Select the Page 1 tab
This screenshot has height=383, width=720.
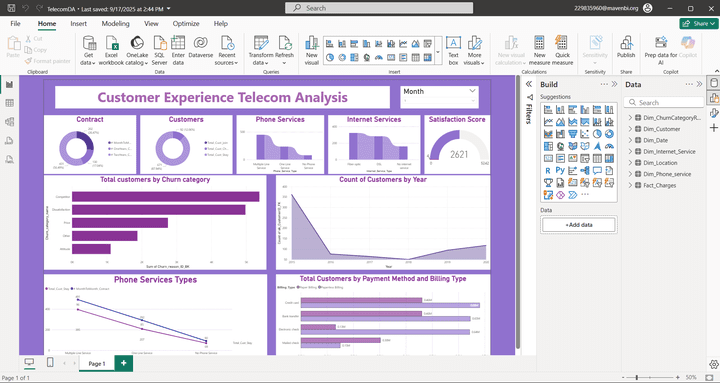point(96,363)
